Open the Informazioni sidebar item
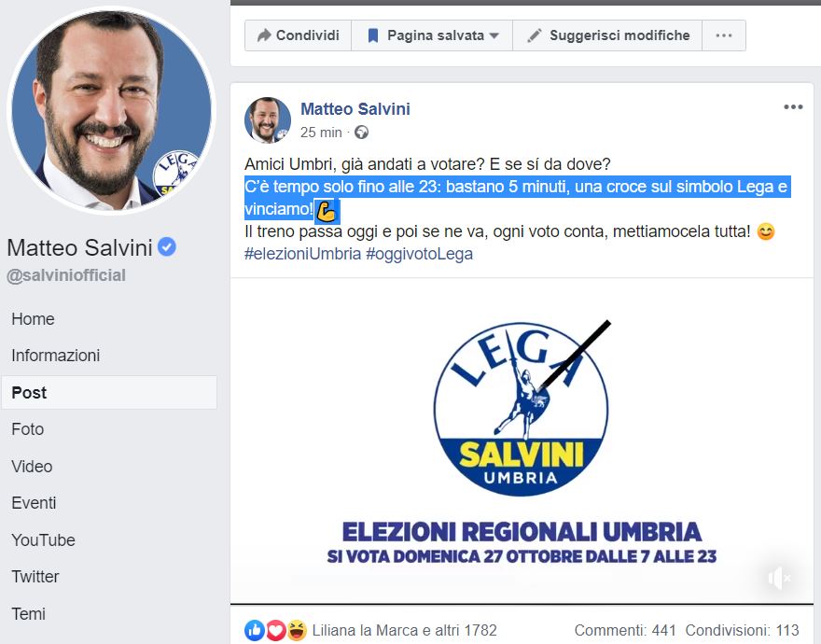This screenshot has height=644, width=821. coord(55,356)
